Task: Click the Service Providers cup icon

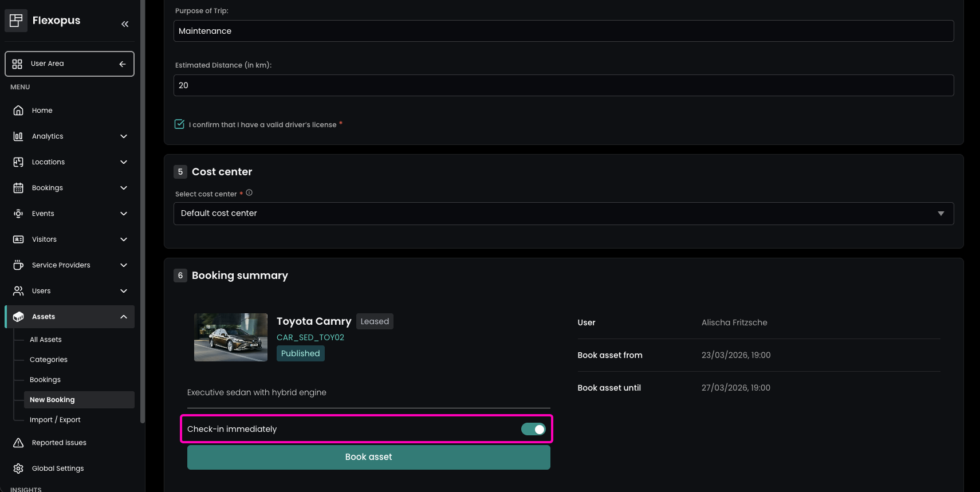Action: [18, 265]
